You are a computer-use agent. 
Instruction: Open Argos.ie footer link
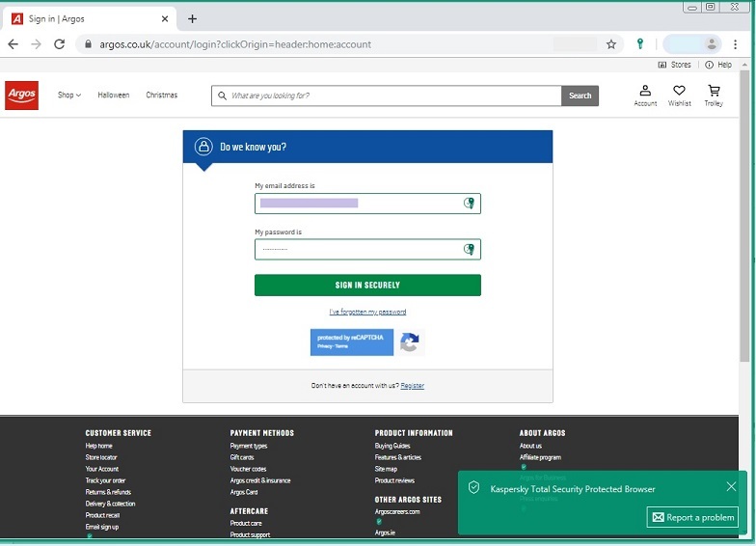(385, 532)
